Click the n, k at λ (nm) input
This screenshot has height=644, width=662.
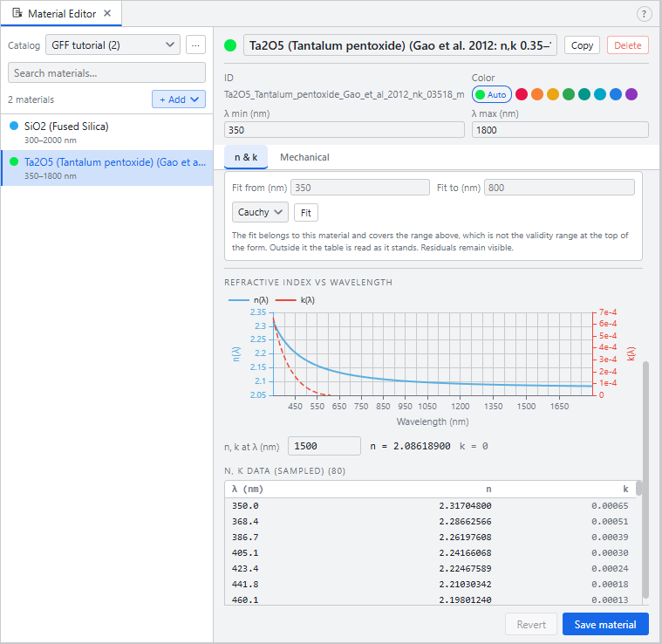coord(324,446)
